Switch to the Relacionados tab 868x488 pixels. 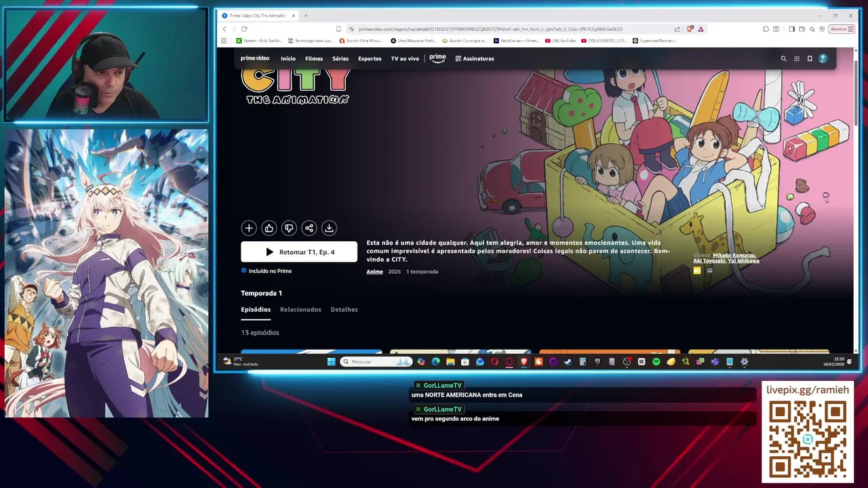[x=300, y=310]
